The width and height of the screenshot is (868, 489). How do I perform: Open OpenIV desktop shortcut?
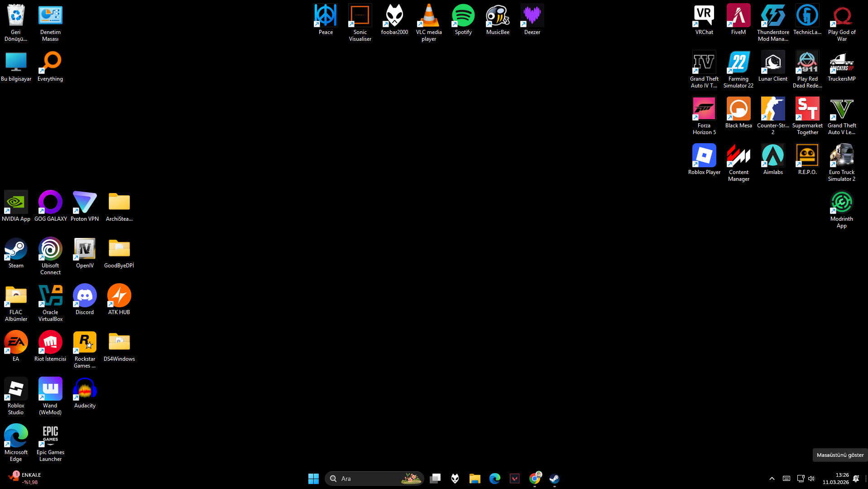coord(85,253)
